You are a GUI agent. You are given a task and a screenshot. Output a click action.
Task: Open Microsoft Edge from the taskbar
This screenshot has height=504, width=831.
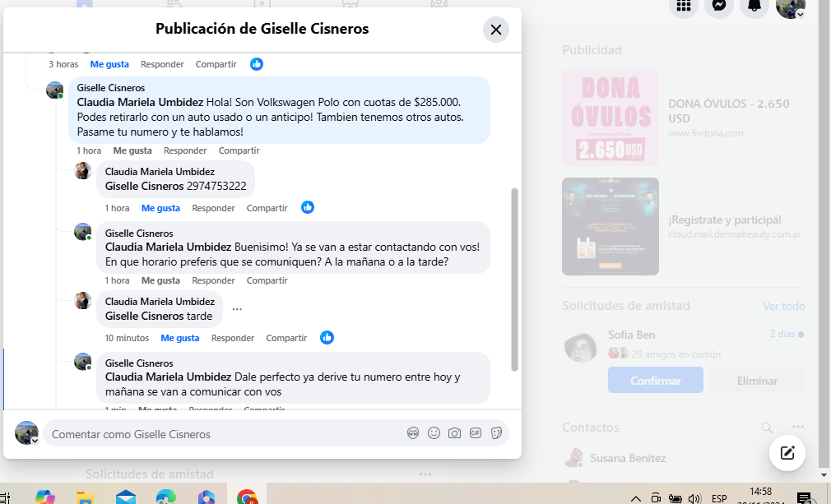[x=166, y=497]
